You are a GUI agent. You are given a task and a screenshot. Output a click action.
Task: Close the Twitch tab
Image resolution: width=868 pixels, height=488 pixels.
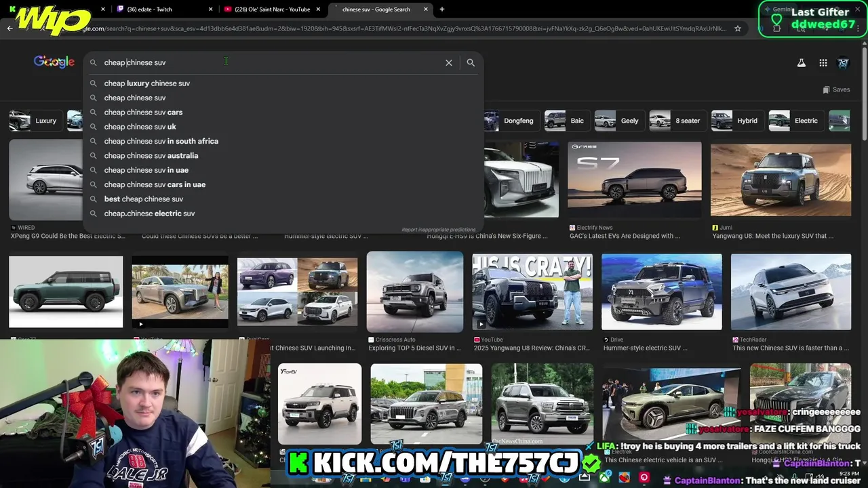click(x=210, y=9)
